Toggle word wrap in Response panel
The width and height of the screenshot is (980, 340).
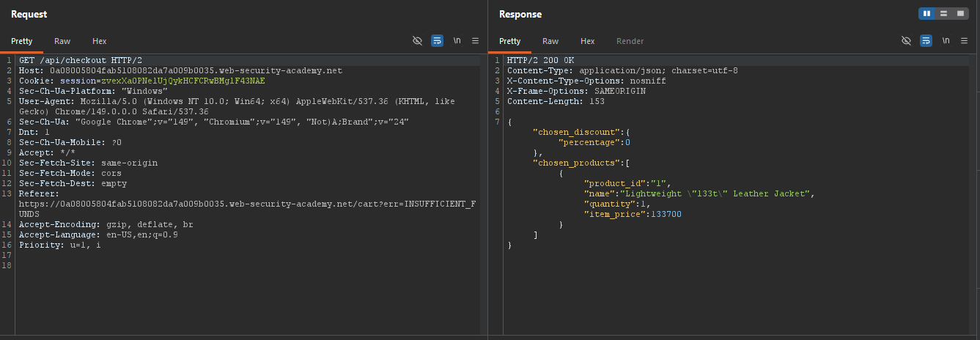coord(926,41)
